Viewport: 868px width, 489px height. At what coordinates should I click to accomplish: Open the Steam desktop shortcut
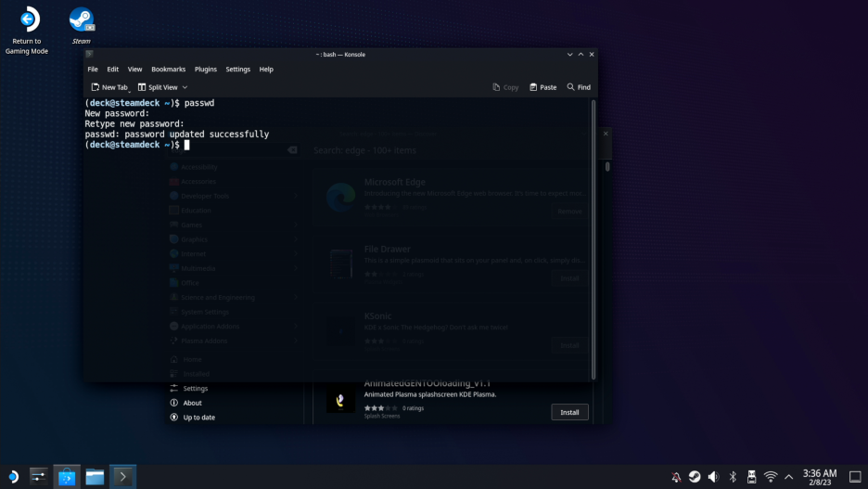[x=81, y=25]
